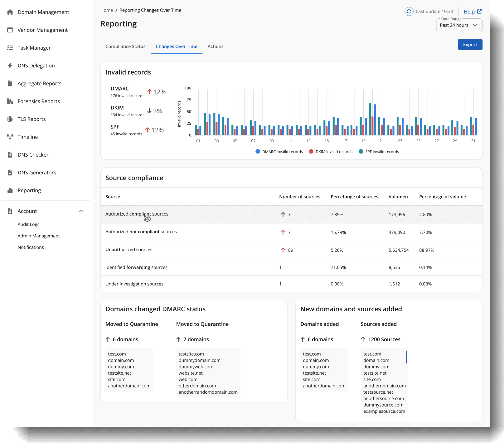Click the DNS Generators file-plus icon
Image resolution: width=504 pixels, height=443 pixels.
[10, 173]
